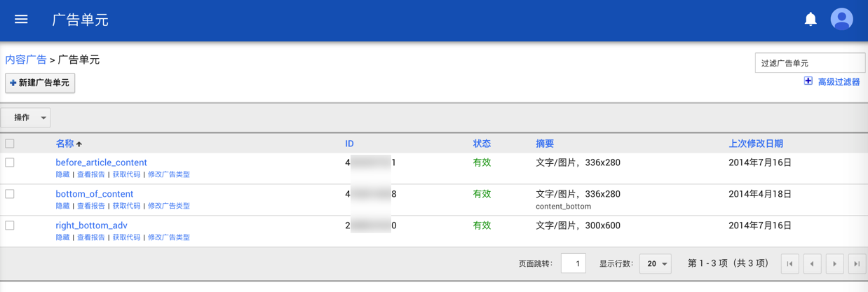Open the right_bottom_adv ad unit link
Screen dimensions: 868x292
click(91, 225)
